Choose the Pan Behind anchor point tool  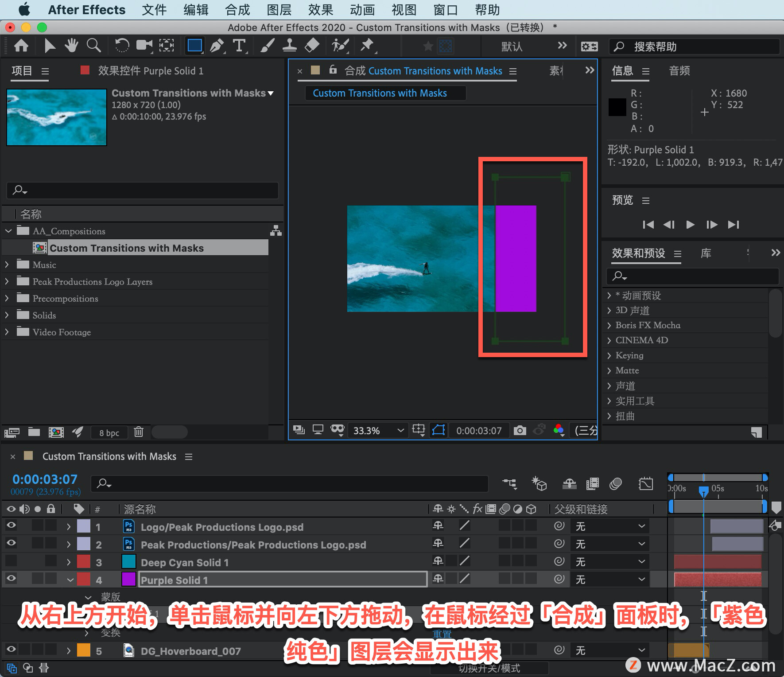tap(167, 46)
